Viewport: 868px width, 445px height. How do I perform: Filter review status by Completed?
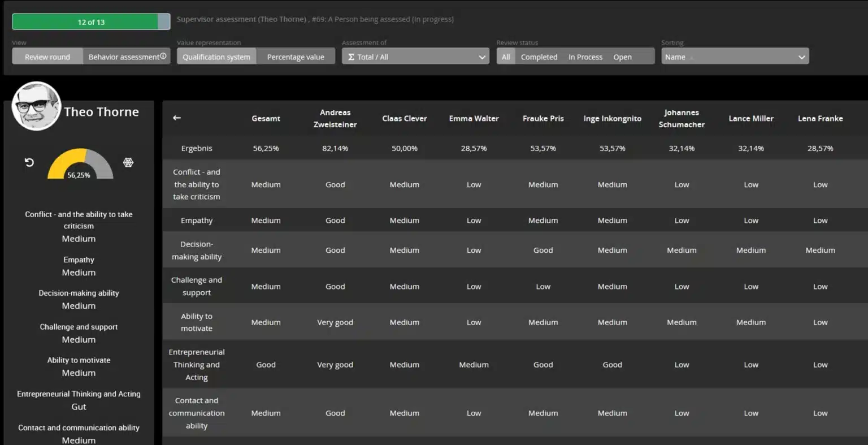(539, 57)
